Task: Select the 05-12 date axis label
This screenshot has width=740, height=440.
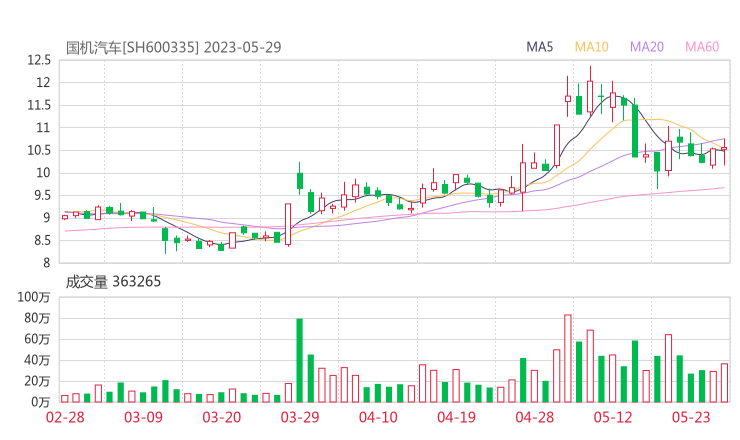Action: coord(613,417)
